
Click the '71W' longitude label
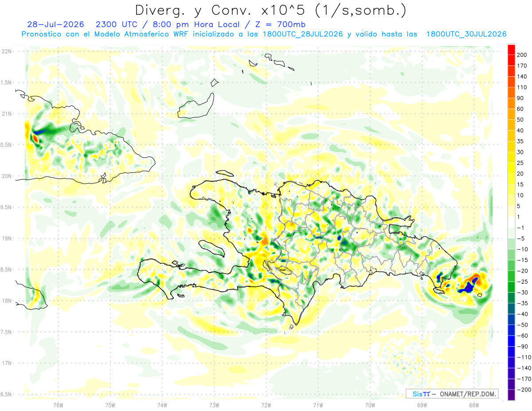pyautogui.click(x=318, y=405)
